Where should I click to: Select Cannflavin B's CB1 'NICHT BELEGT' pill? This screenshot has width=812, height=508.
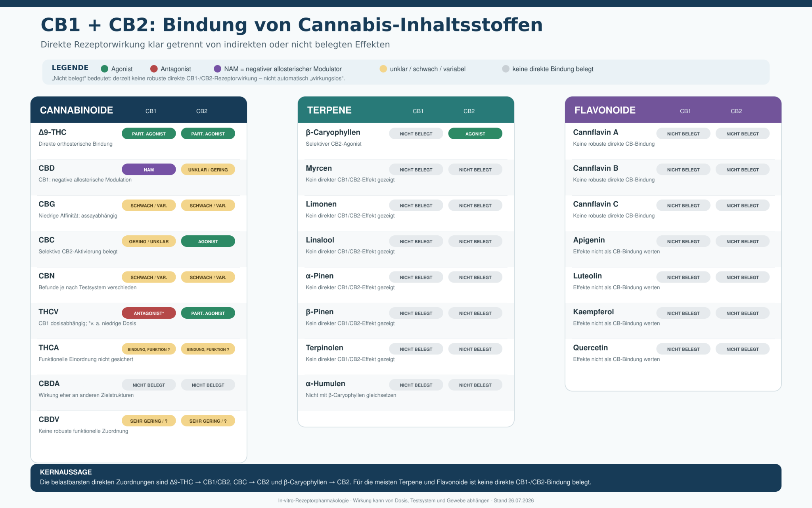[x=683, y=169]
